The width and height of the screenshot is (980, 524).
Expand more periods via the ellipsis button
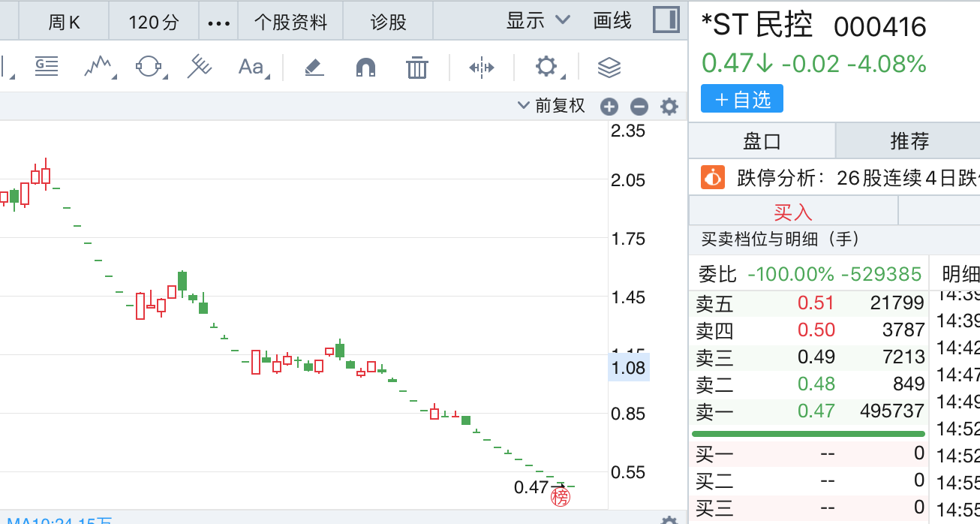tap(218, 23)
